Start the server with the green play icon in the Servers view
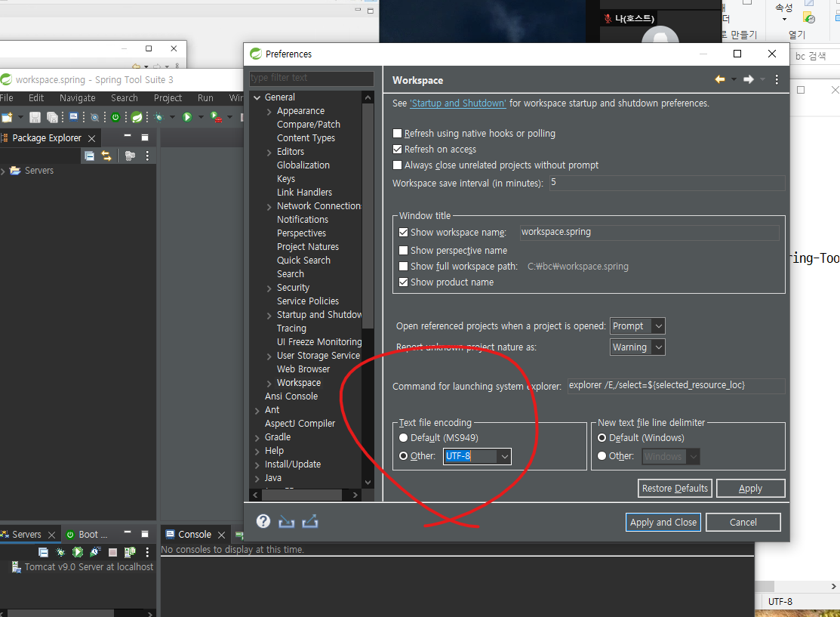Image resolution: width=840 pixels, height=617 pixels. (78, 552)
